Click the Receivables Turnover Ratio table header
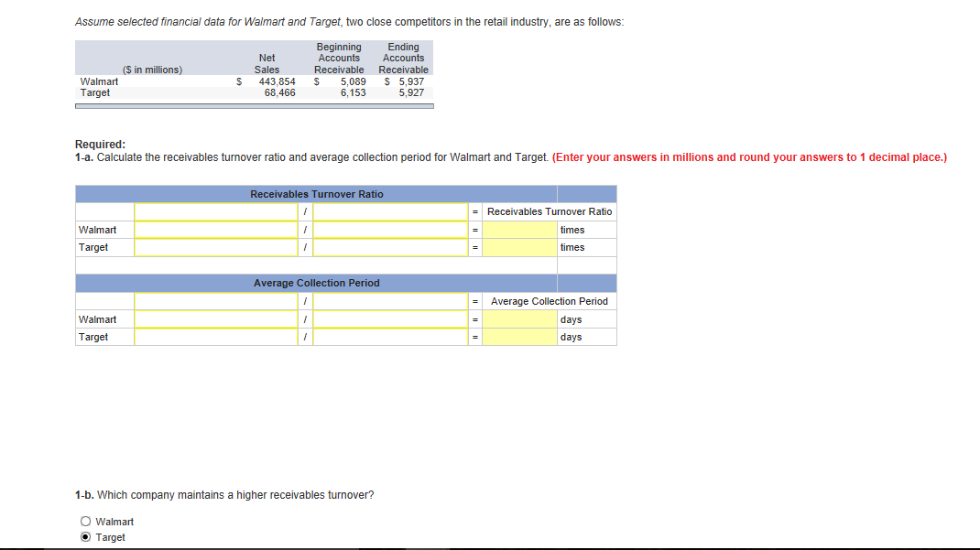This screenshot has width=980, height=550. click(316, 193)
